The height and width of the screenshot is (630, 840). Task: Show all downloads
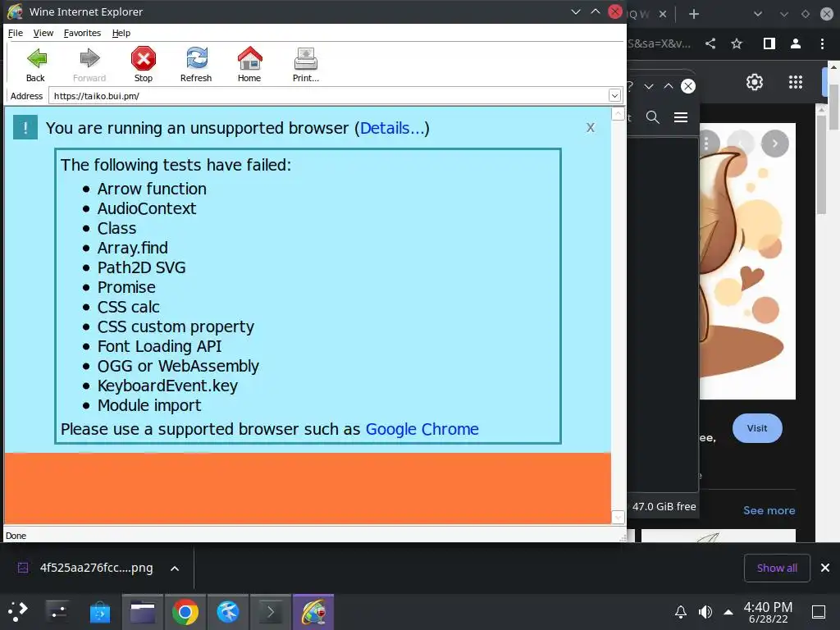click(x=777, y=568)
